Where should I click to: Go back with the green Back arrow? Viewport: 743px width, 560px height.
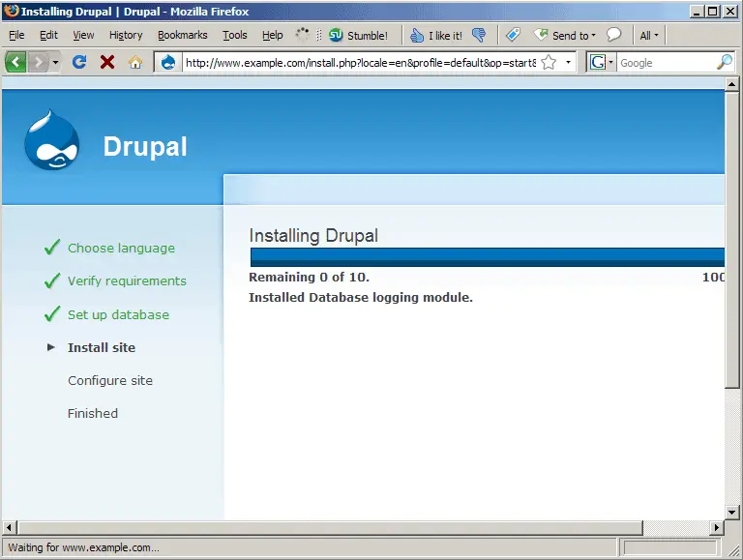click(x=15, y=62)
